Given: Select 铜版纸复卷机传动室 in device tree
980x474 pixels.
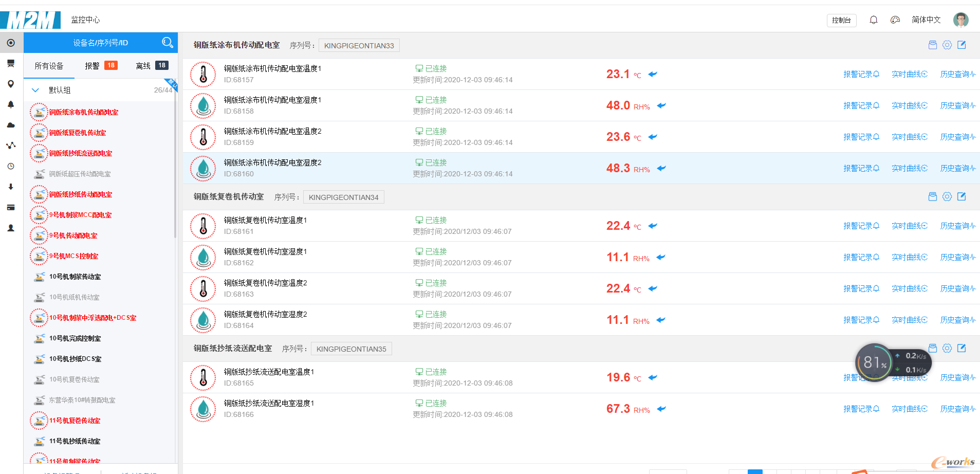Looking at the screenshot, I should click(x=78, y=133).
